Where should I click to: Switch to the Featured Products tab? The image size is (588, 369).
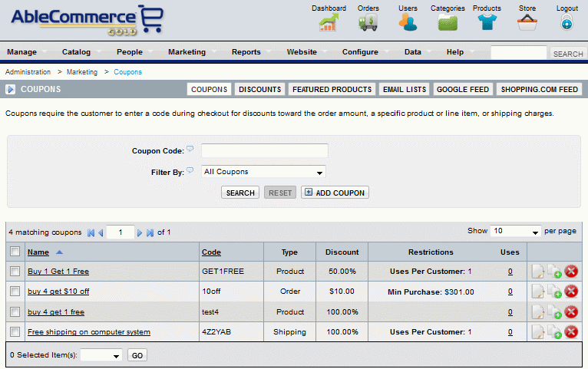tap(332, 90)
